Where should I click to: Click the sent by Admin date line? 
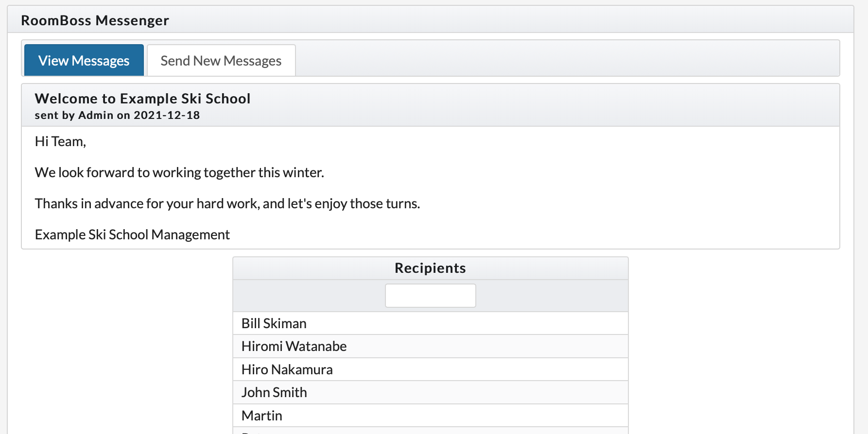click(x=117, y=116)
